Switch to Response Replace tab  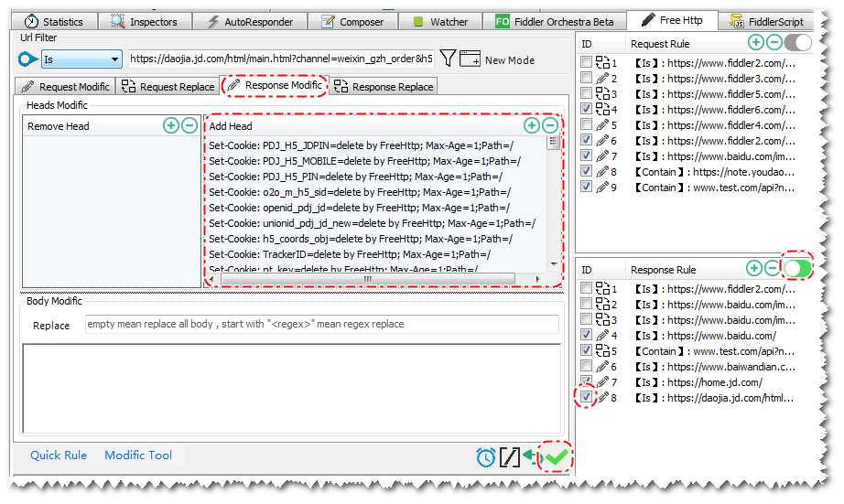pyautogui.click(x=384, y=87)
